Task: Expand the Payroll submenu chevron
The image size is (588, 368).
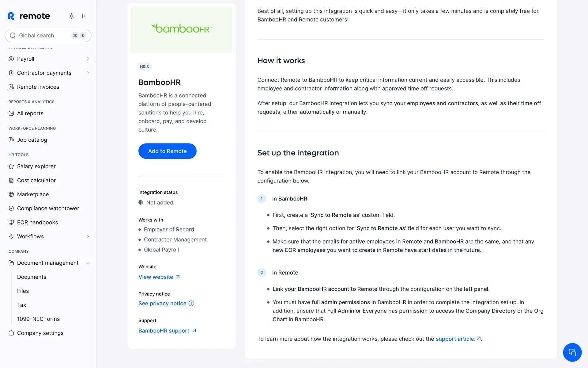Action: pos(88,59)
